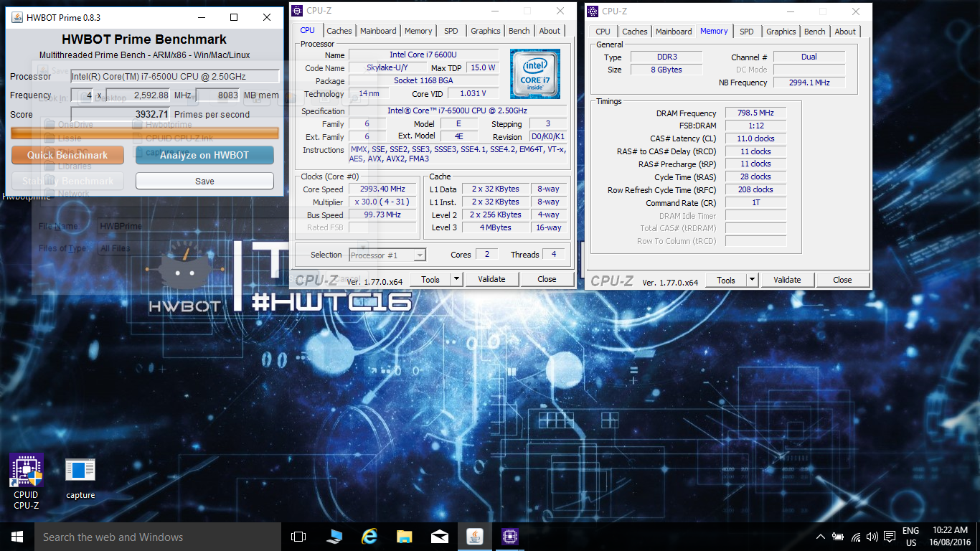This screenshot has width=980, height=551.
Task: Open the CPUID CPU-Z desktop shortcut
Action: (26, 481)
